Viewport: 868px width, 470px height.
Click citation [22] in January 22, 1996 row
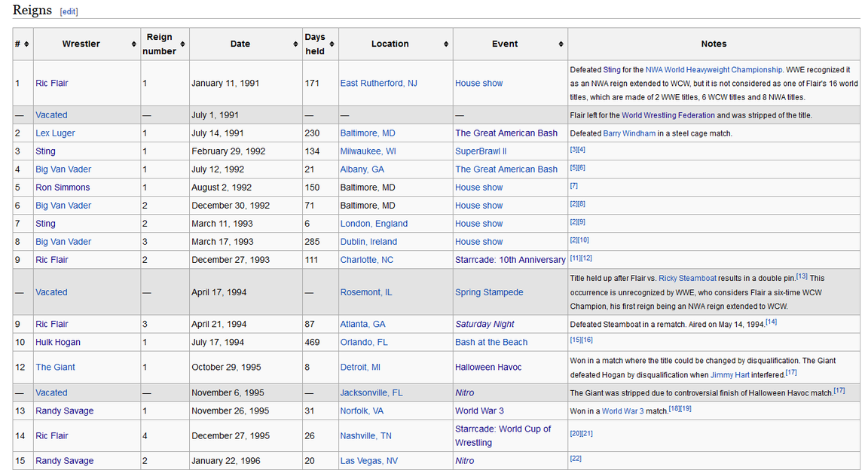(x=576, y=459)
